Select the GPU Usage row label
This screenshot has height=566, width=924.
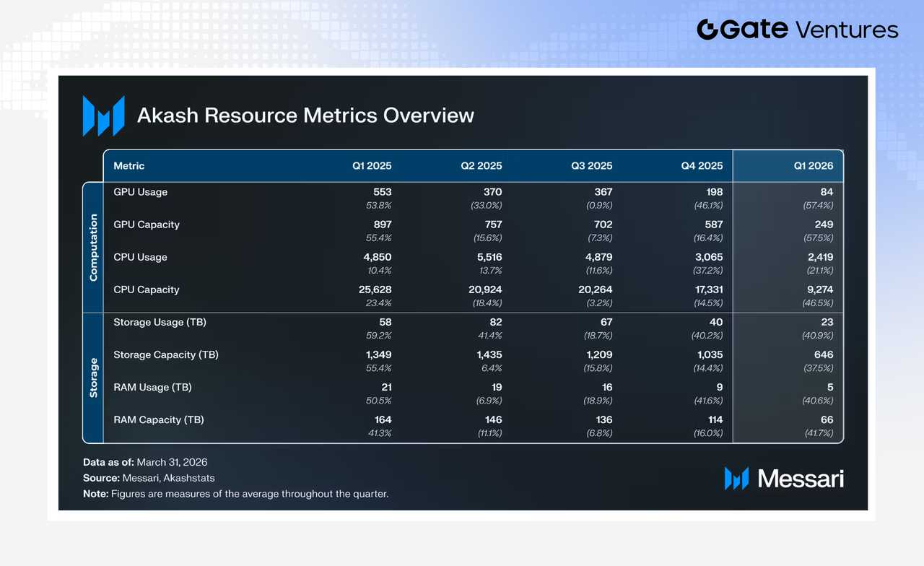[141, 192]
